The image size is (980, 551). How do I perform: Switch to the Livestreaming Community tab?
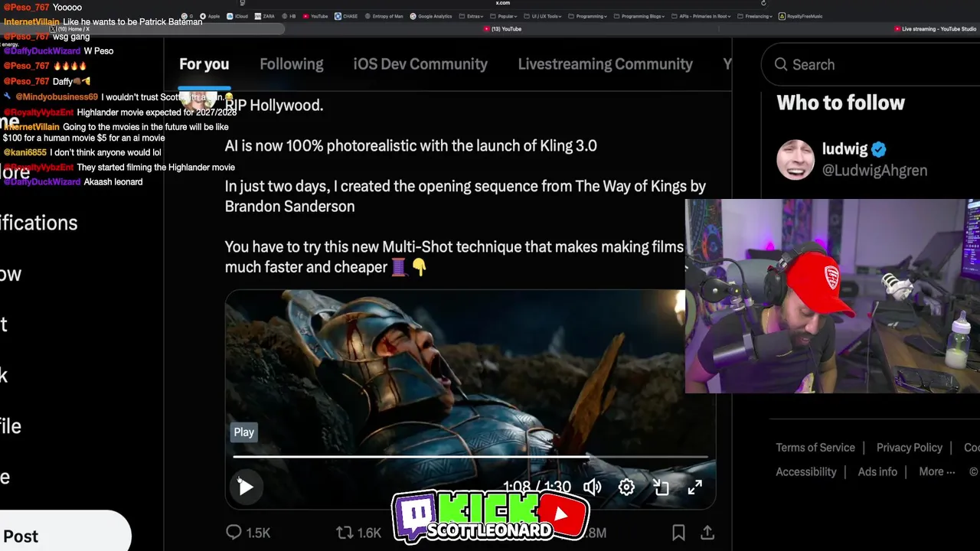[605, 64]
